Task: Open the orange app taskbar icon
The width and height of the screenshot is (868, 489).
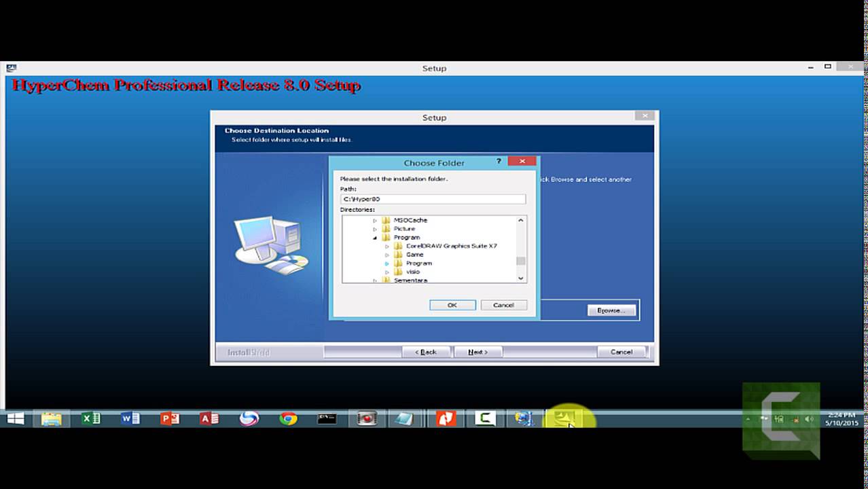Action: tap(446, 418)
